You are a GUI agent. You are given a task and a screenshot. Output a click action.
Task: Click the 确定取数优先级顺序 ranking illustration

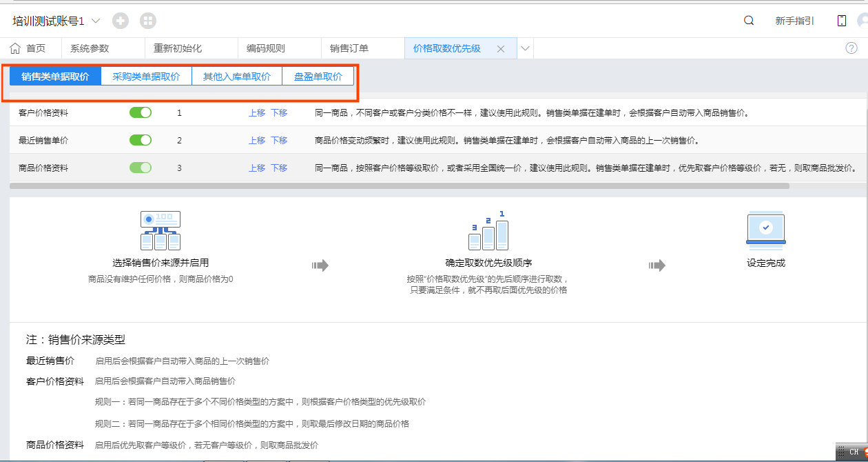[x=488, y=232]
